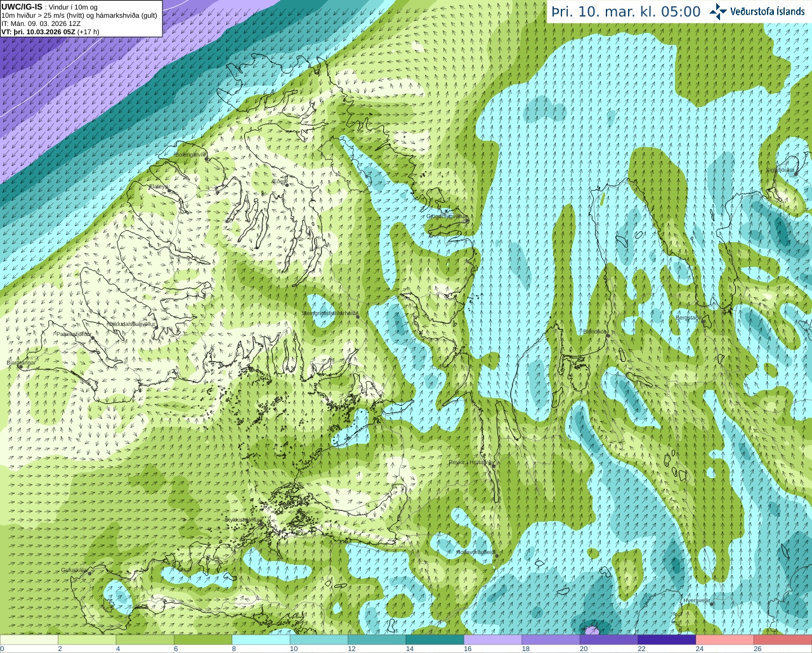The height and width of the screenshot is (653, 812).
Task: Click the 22–24 m/s dark indigo legend swatch
Action: click(667, 640)
